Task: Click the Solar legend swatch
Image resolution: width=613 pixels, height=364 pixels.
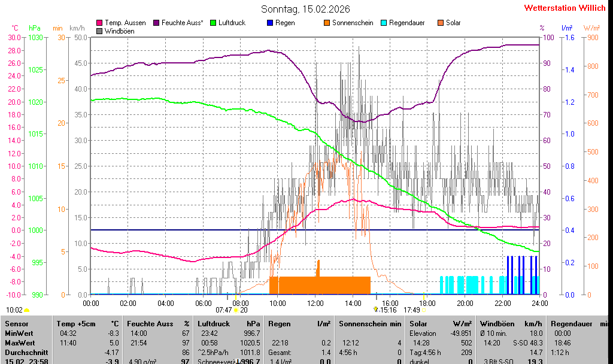Action: pos(441,23)
